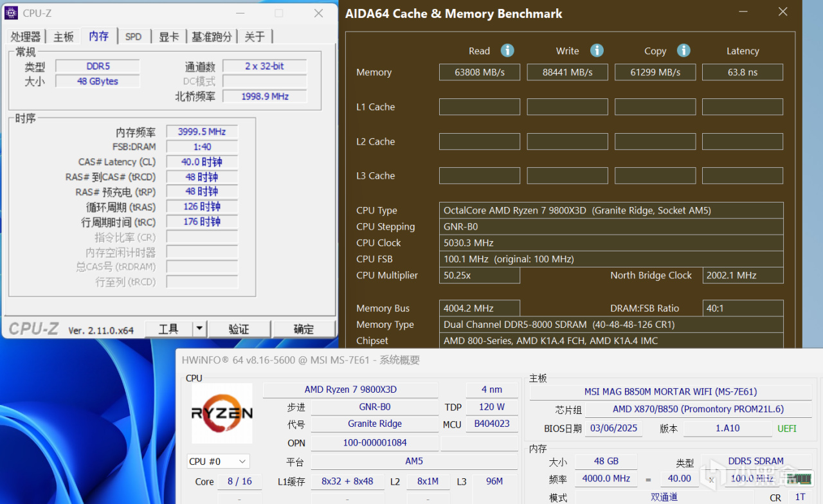Click the DRAM:FSB Ratio value 40:1
The height and width of the screenshot is (504, 823).
click(x=743, y=308)
